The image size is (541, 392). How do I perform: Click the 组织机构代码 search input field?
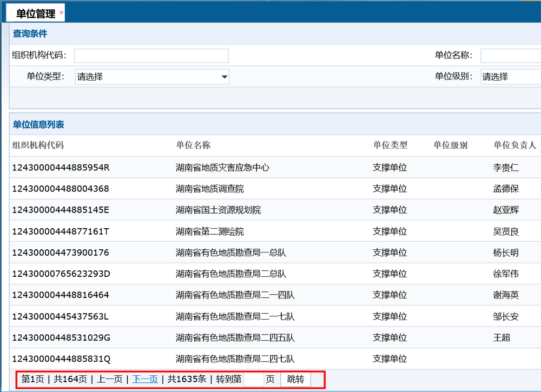tap(151, 55)
